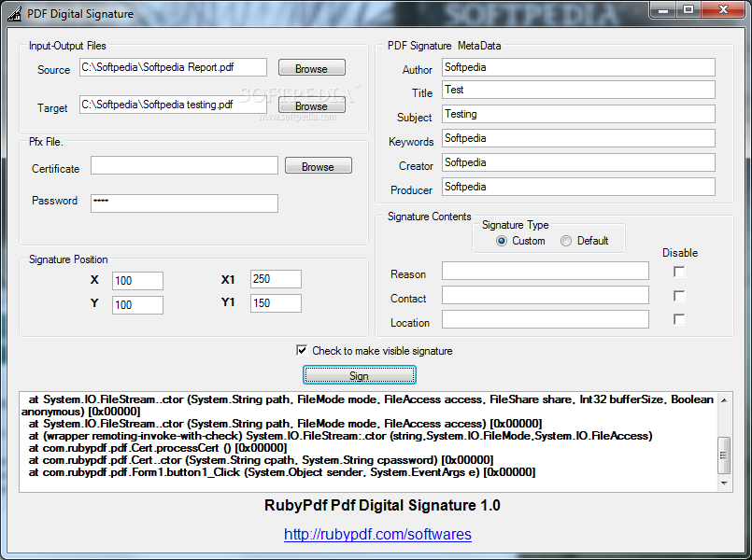This screenshot has width=752, height=560.
Task: Click the Y1 position field
Action: (x=276, y=303)
